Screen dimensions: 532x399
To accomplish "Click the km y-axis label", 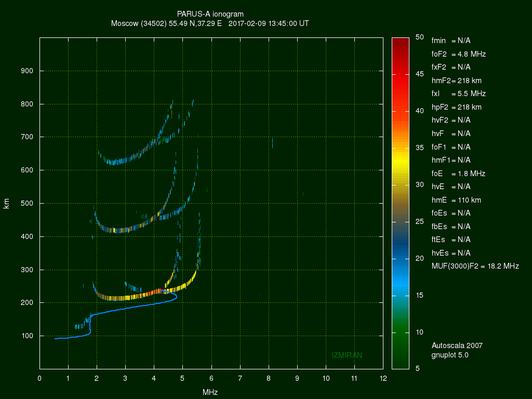I will point(7,203).
